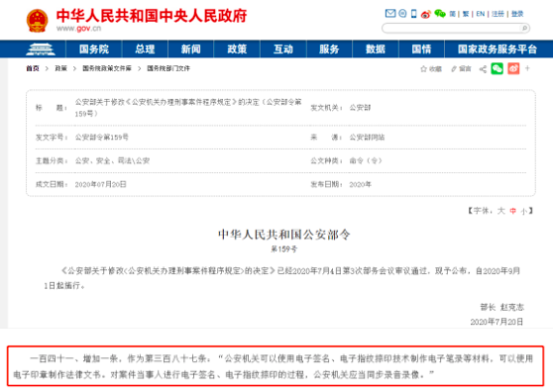Click the 注册 register link
Screen dimensions: 553x392
pos(498,14)
